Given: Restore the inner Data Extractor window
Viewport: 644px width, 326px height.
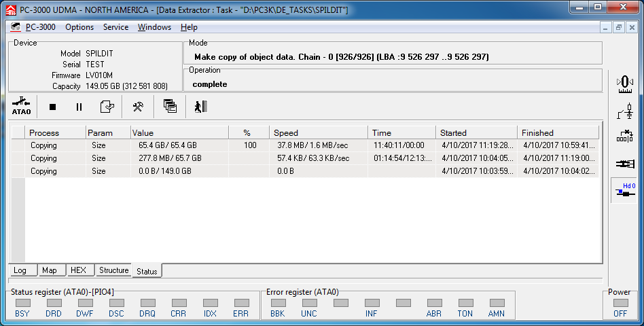Looking at the screenshot, I should [619, 28].
